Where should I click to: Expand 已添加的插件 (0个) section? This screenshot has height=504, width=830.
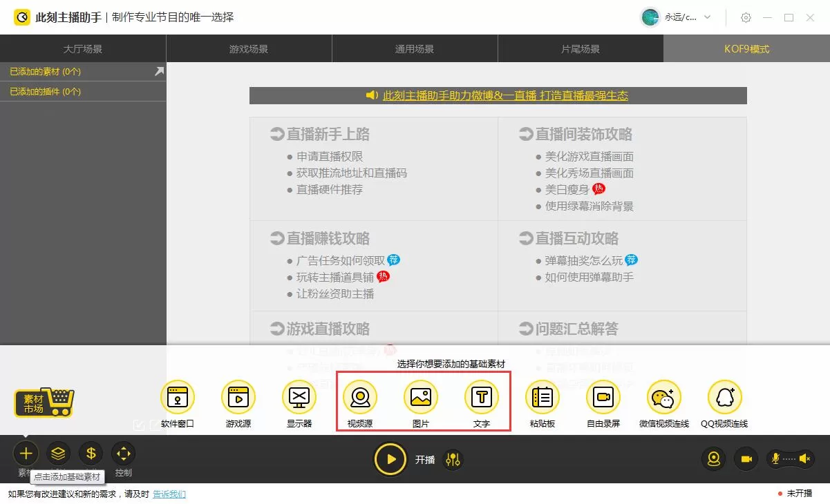[83, 92]
